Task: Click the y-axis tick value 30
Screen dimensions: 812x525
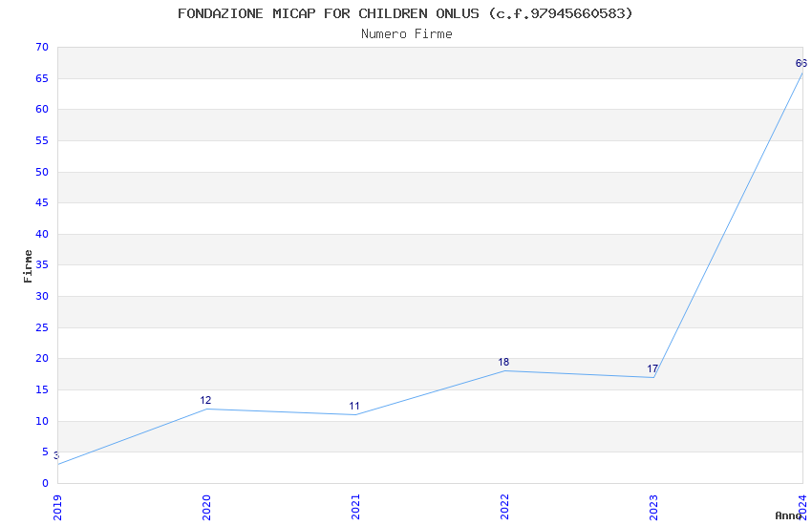Action: [x=42, y=296]
